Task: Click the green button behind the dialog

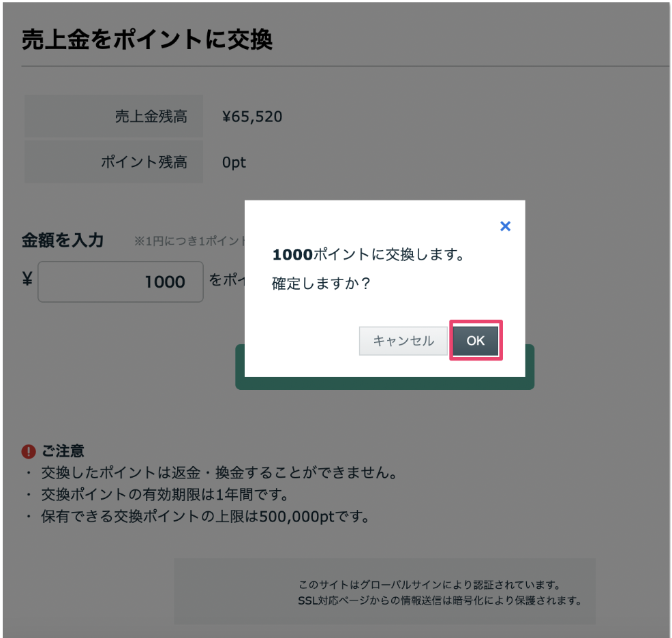Action: (x=385, y=383)
